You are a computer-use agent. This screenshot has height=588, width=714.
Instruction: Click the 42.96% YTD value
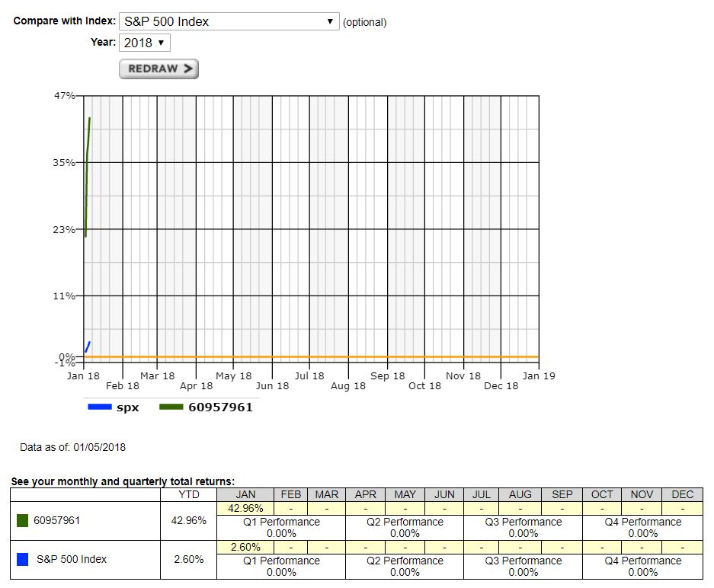(x=188, y=520)
